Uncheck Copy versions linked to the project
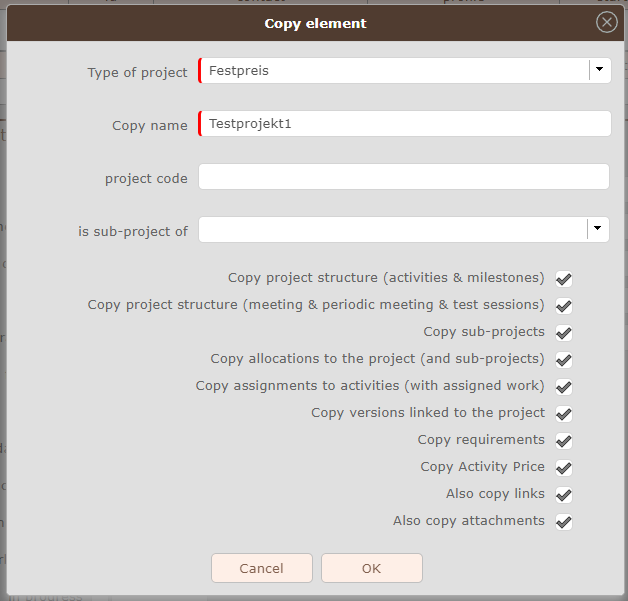628x601 pixels. point(564,414)
